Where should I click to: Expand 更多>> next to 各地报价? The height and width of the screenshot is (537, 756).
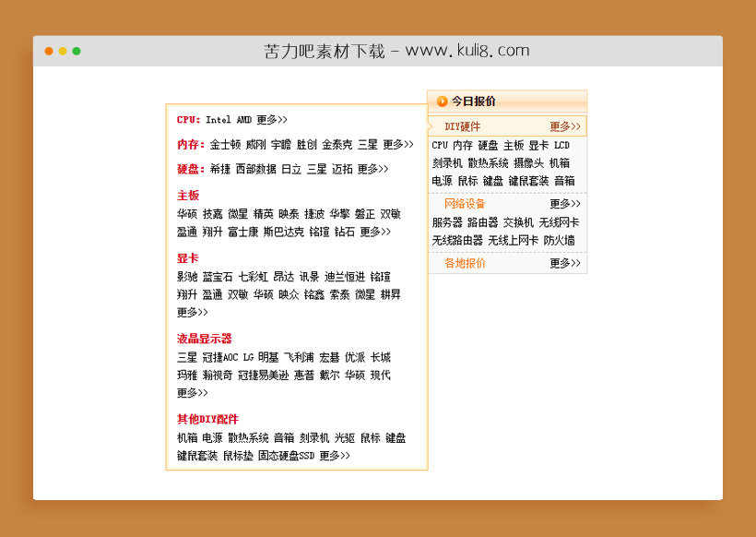click(x=565, y=264)
